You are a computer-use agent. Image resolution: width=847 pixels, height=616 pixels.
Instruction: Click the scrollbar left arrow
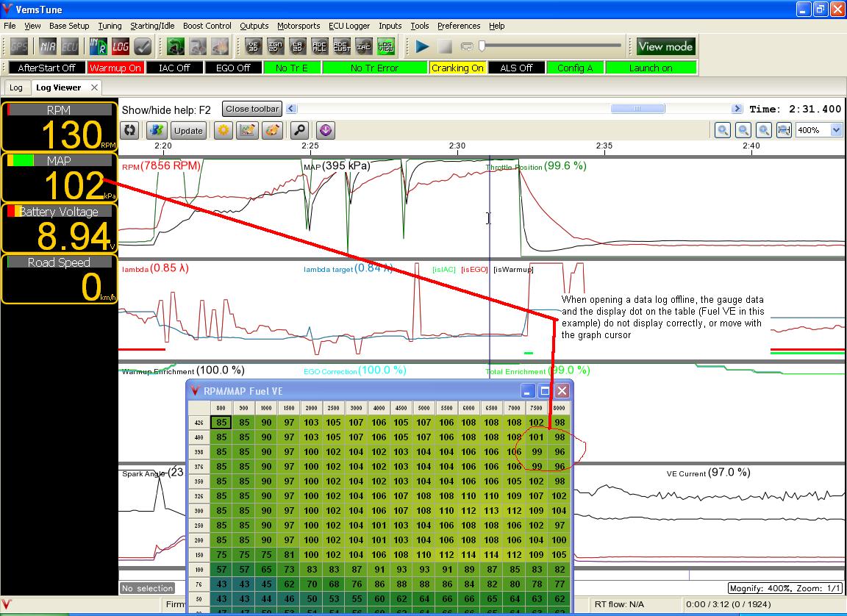[291, 109]
